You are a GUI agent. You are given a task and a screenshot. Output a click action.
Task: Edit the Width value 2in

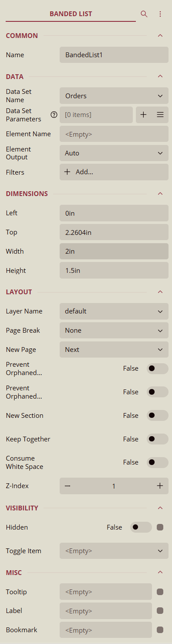click(114, 251)
